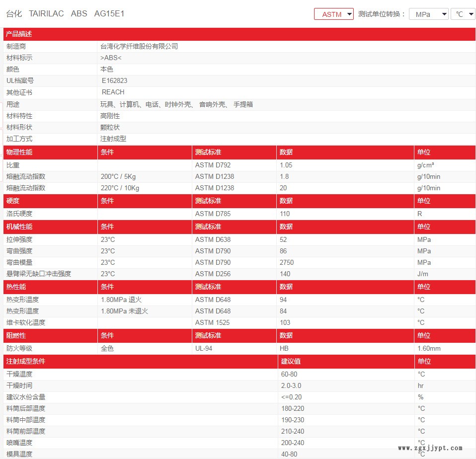Viewport: 476px width, 459px height.
Task: Select the 洛氏硬度 row label
Action: [x=19, y=214]
